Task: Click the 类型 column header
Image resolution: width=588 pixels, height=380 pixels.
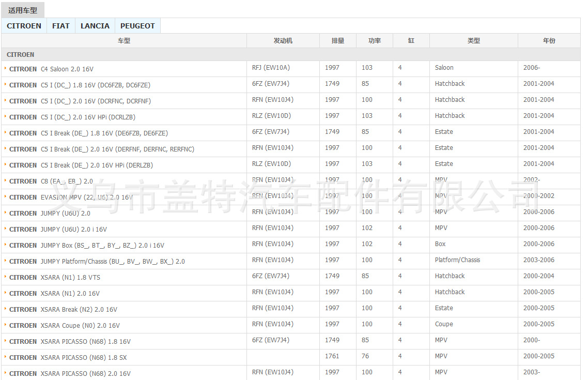Action: point(474,40)
